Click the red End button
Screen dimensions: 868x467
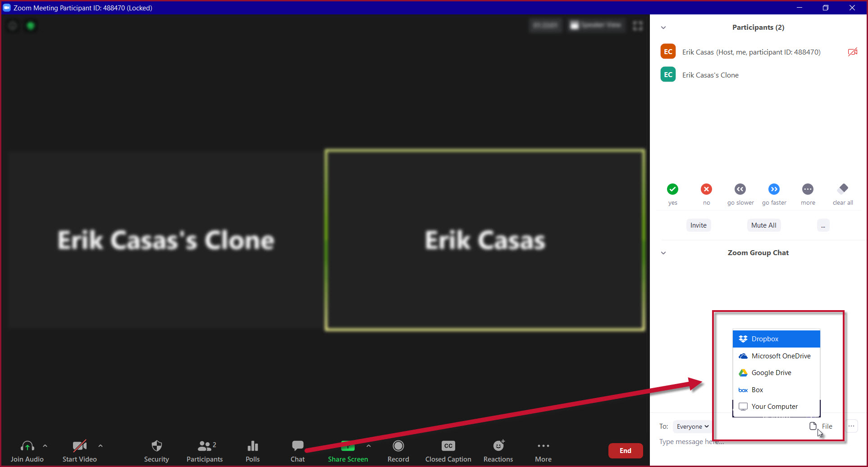625,451
